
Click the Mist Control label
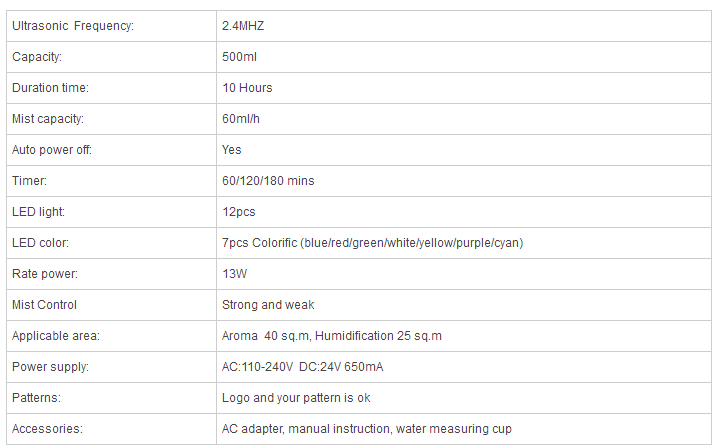pos(44,305)
